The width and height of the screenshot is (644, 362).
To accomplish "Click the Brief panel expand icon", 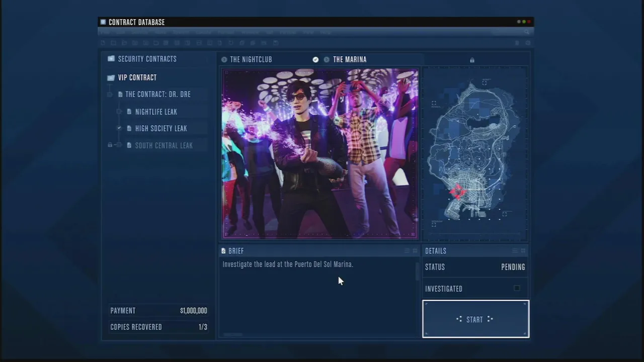I will point(415,251).
